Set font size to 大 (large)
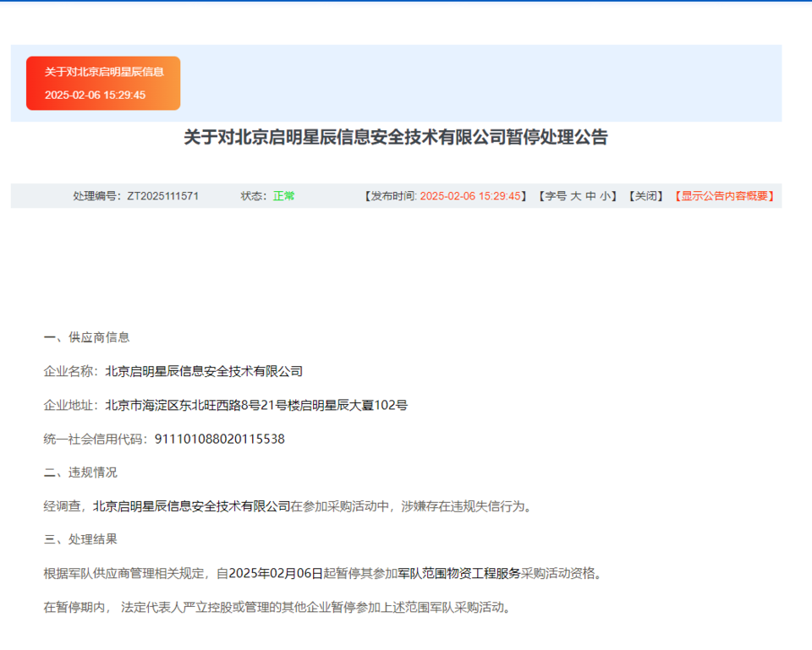 [x=575, y=196]
